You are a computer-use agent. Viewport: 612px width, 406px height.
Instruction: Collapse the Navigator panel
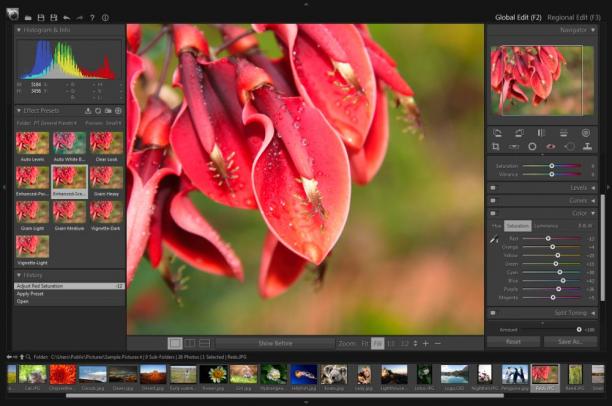(x=593, y=30)
